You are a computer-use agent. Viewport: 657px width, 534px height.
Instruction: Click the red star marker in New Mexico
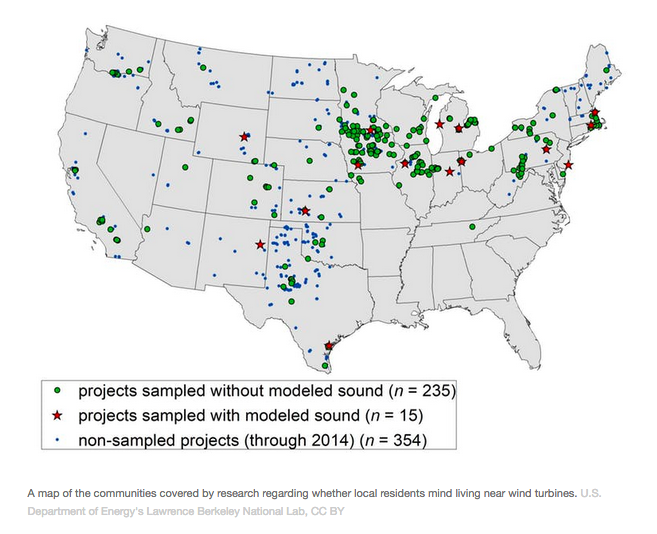(262, 243)
